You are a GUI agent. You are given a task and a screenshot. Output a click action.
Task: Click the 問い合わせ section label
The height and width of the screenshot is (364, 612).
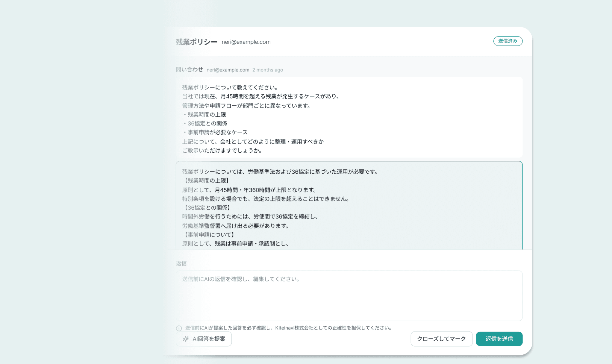point(189,69)
